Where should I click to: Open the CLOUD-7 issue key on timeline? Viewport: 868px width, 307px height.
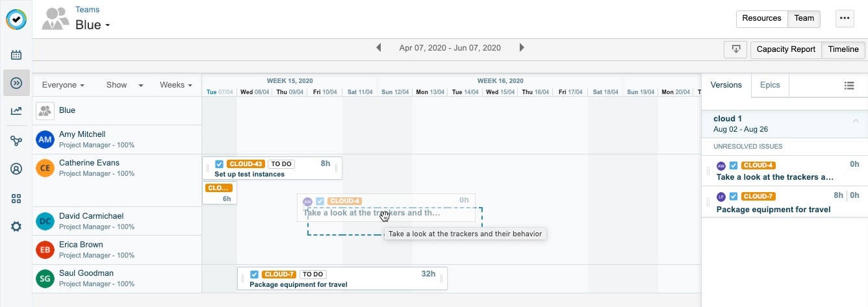click(280, 275)
